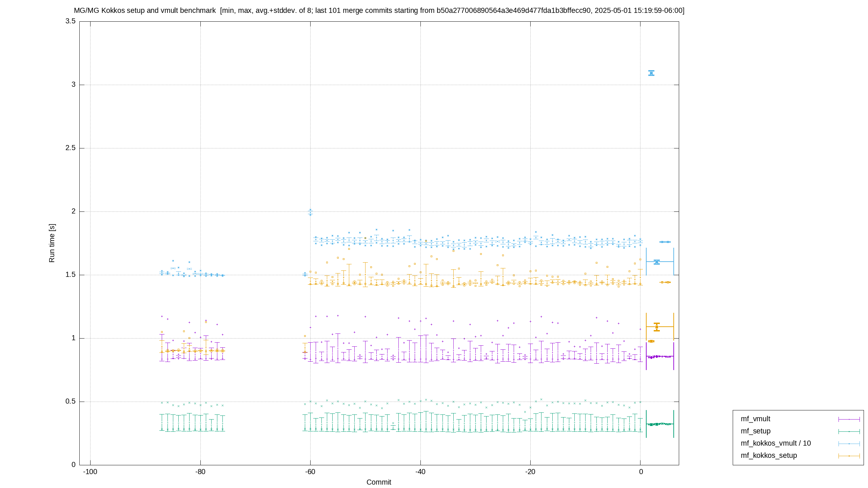
Task: Click the blue outlier marker near 3.1 seconds
Action: tap(651, 73)
